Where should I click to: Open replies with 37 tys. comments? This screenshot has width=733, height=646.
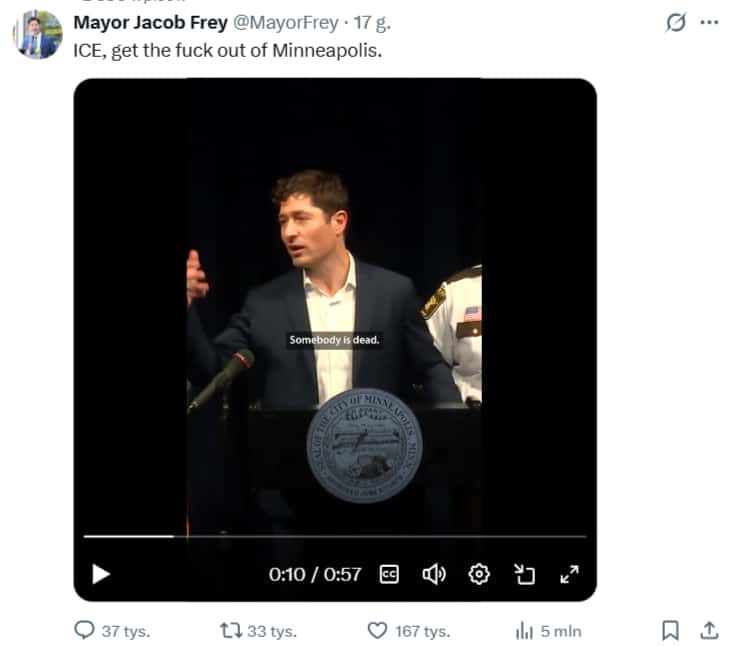click(112, 631)
